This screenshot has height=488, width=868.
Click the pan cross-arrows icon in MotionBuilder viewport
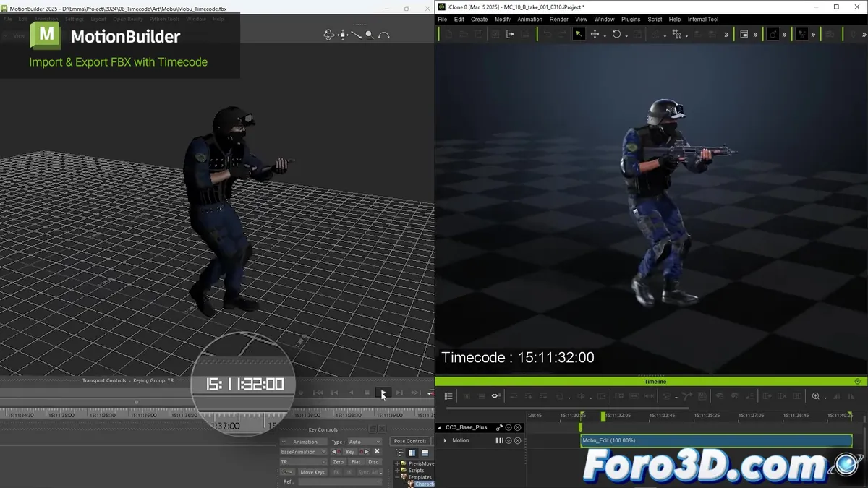[x=343, y=34]
